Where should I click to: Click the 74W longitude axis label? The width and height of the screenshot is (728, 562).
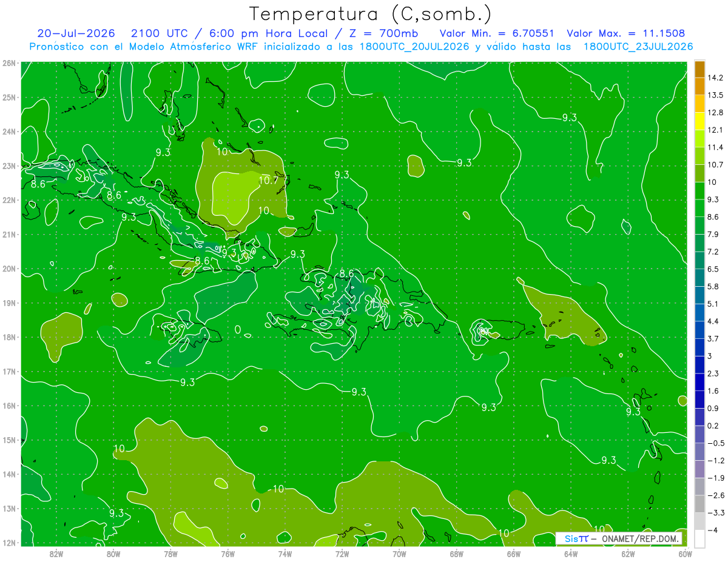coord(285,554)
